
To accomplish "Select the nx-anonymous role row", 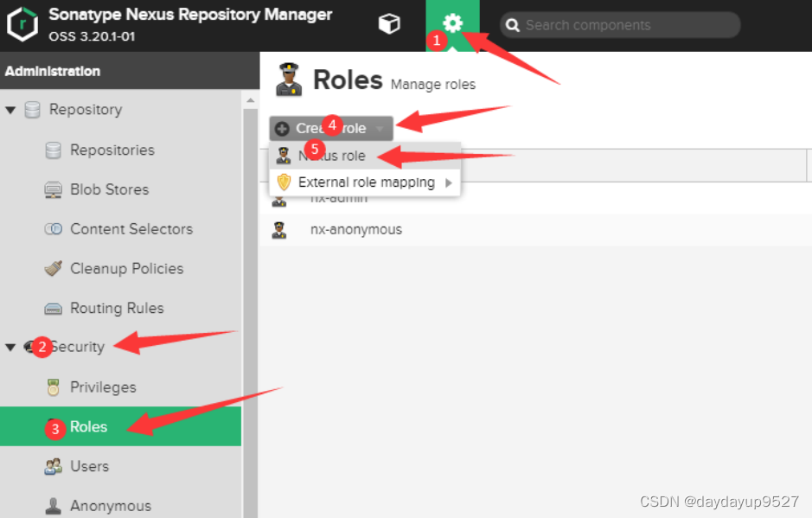I will click(535, 229).
